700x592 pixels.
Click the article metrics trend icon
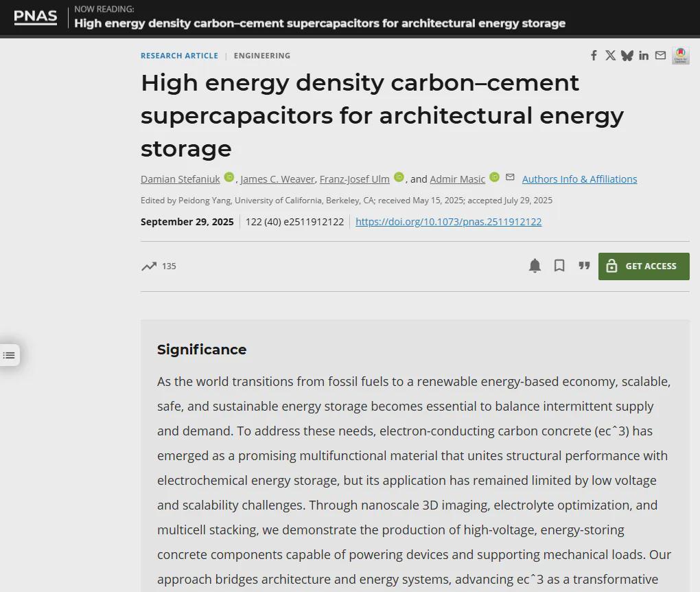coord(149,266)
